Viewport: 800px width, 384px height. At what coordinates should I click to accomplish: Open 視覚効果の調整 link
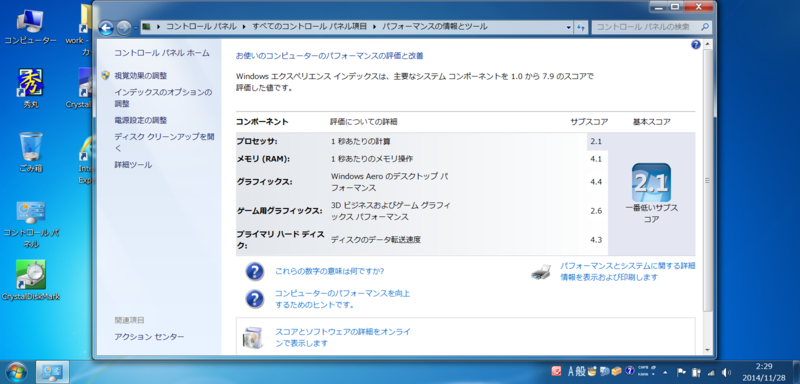[140, 75]
